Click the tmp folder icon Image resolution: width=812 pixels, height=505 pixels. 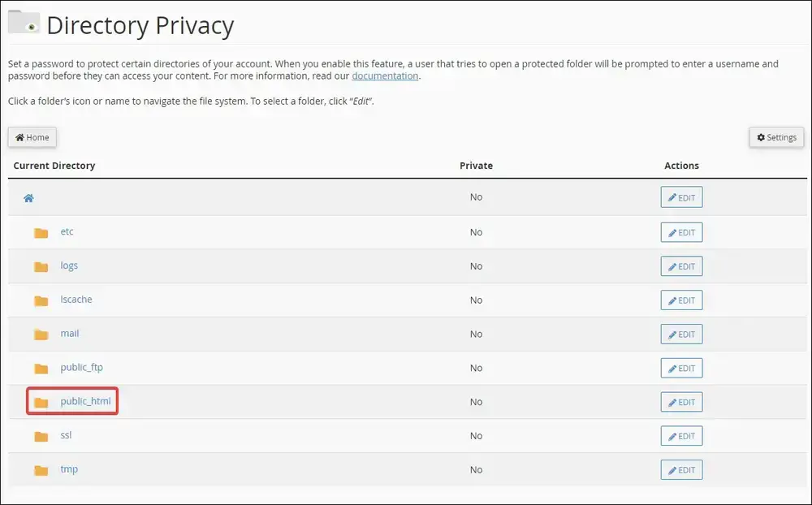point(41,470)
